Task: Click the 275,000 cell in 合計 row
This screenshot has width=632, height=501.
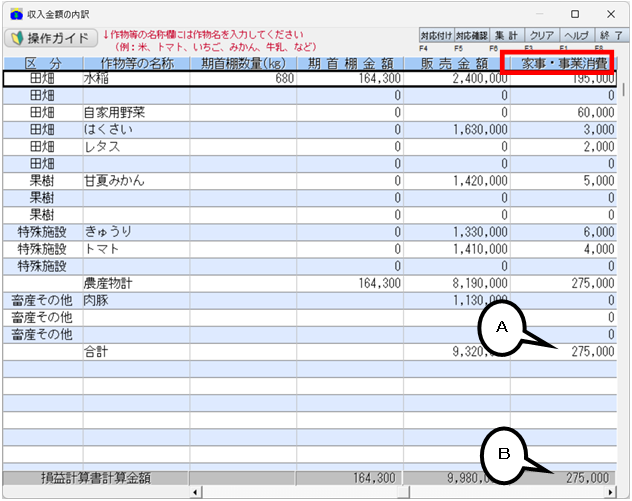Action: point(563,352)
